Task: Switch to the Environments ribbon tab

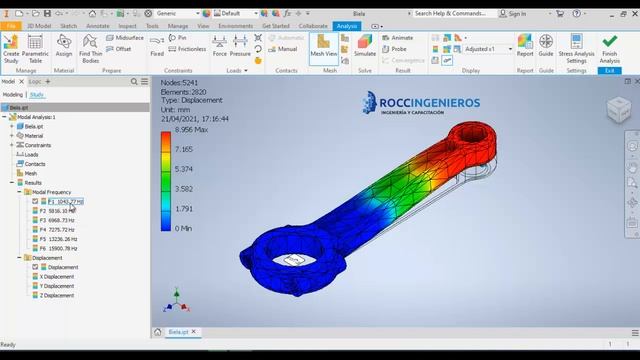Action: coord(236,26)
